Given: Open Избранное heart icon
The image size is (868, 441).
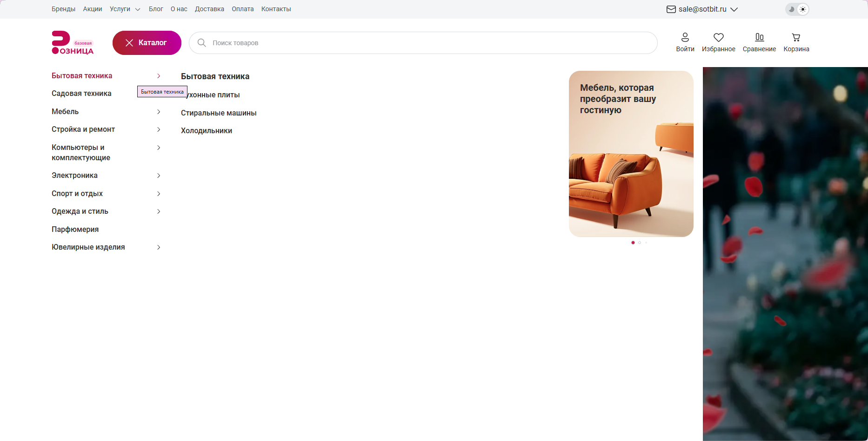Looking at the screenshot, I should click(718, 37).
